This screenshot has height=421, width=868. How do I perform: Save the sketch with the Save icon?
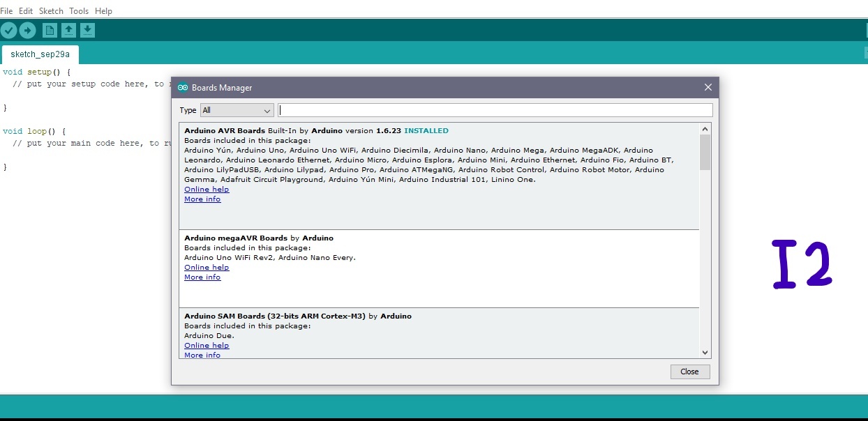(87, 30)
